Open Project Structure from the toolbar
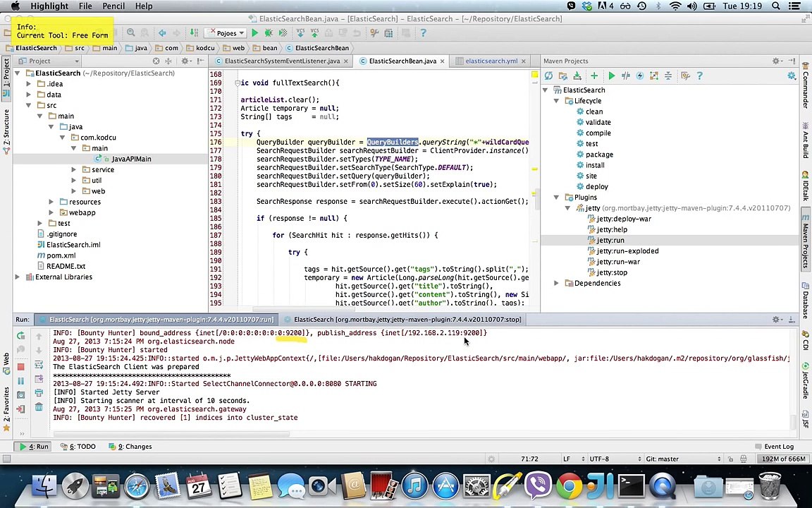 point(388,33)
